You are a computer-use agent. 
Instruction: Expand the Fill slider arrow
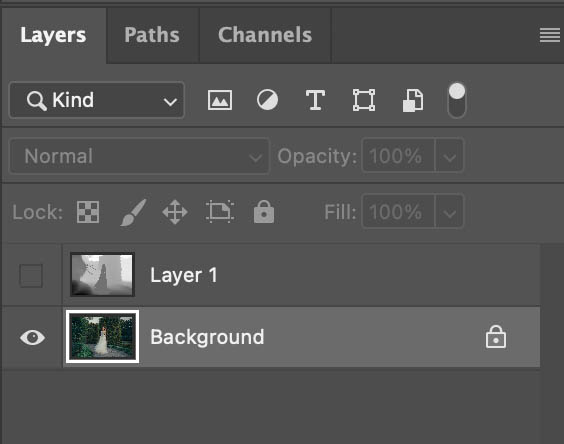coord(449,212)
